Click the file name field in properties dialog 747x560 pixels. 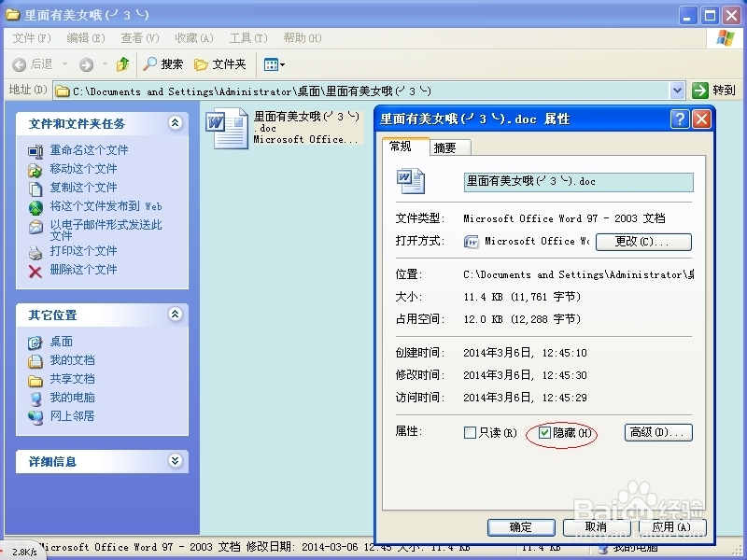(578, 182)
